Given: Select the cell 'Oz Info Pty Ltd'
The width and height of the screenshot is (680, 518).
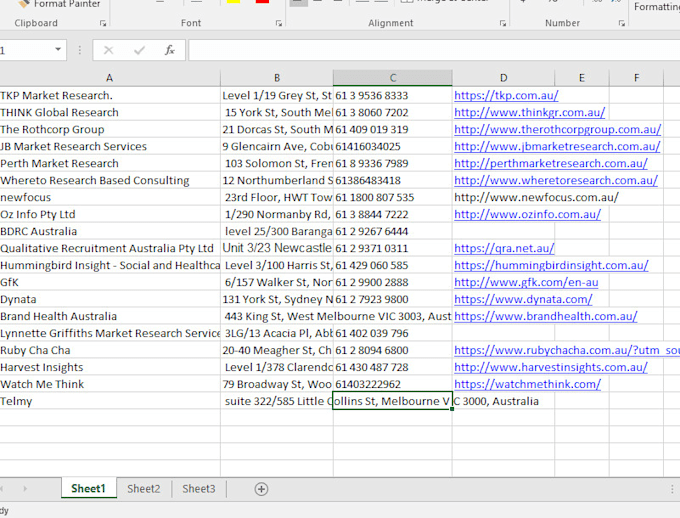Looking at the screenshot, I should click(x=110, y=214).
